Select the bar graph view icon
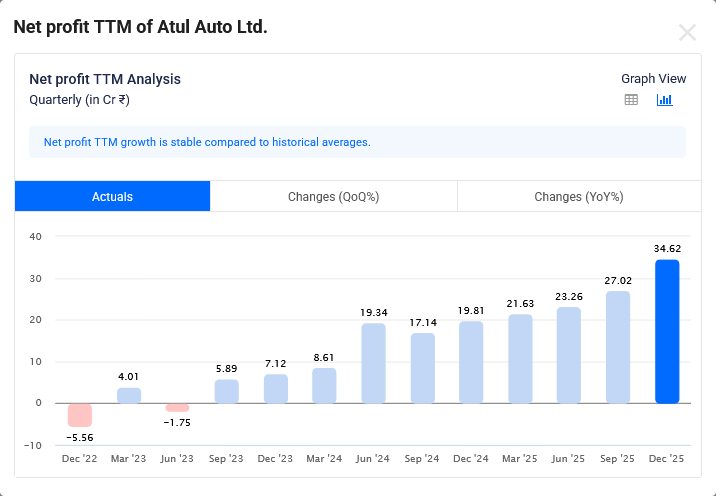This screenshot has height=496, width=716. [664, 100]
